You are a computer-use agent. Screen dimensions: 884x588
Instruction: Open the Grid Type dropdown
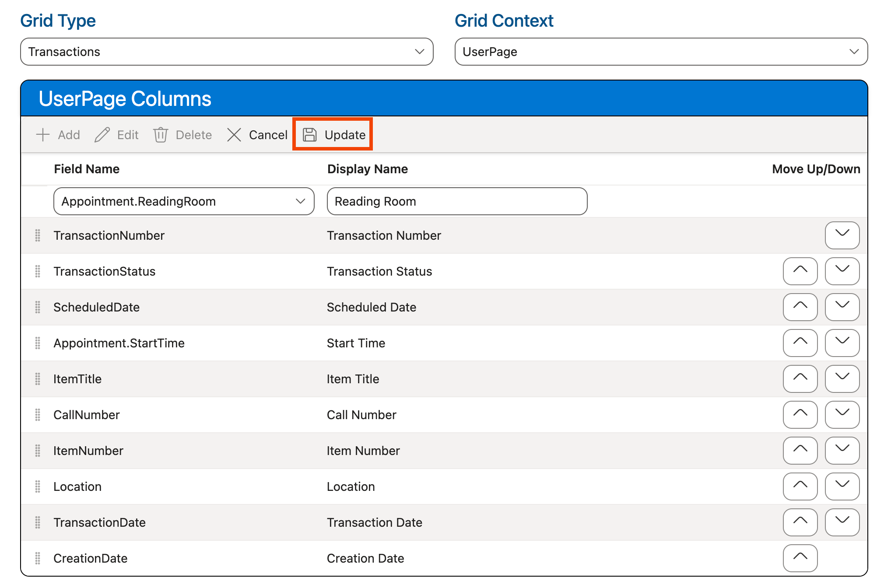420,52
